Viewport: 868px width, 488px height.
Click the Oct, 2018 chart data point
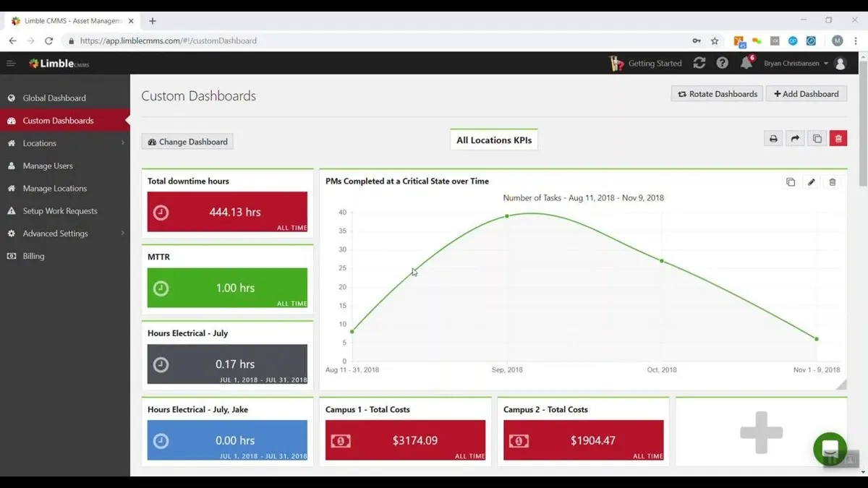(x=662, y=261)
